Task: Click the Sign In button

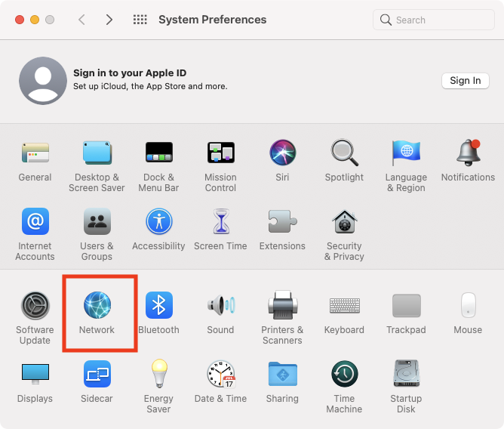Action: click(x=465, y=81)
